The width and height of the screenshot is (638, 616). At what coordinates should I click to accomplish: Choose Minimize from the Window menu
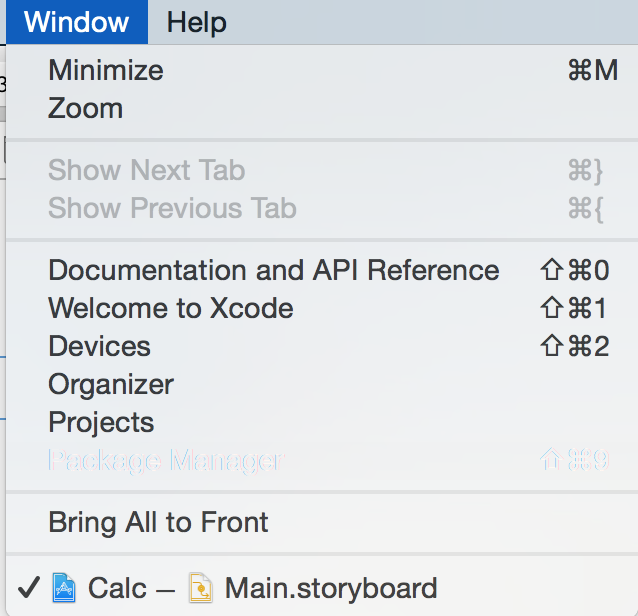(x=105, y=70)
